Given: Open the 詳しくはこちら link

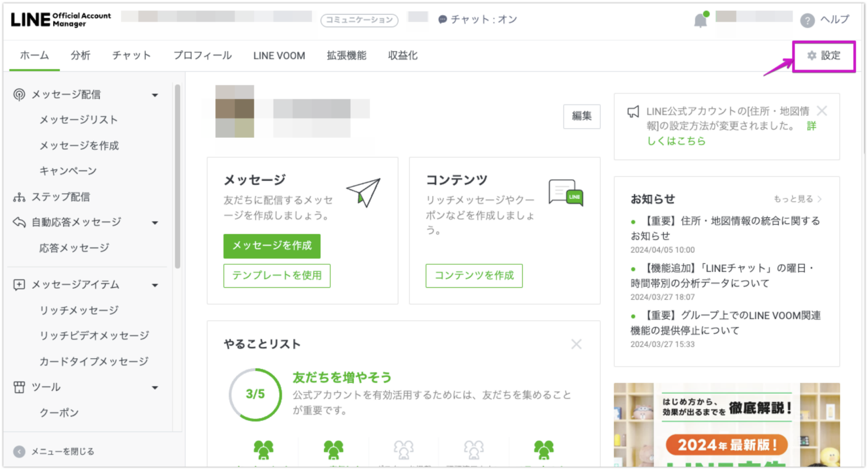Looking at the screenshot, I should [x=676, y=141].
